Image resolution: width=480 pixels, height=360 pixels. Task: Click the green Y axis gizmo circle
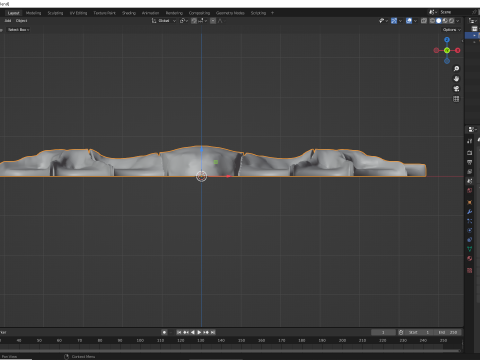click(x=447, y=50)
